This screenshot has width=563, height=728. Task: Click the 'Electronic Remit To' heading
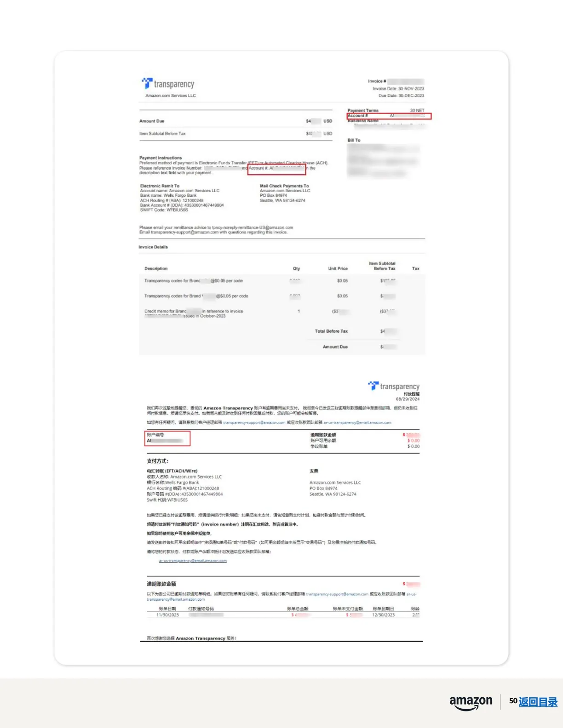[x=160, y=186]
